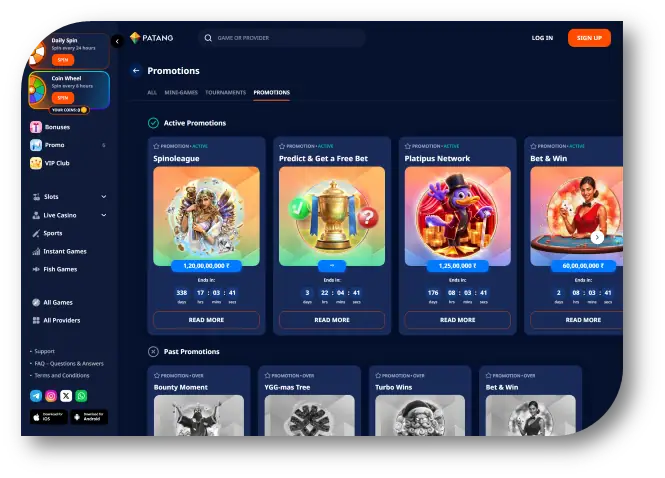This screenshot has width=665, height=478.
Task: Click the X (Twitter) social icon
Action: pos(66,396)
